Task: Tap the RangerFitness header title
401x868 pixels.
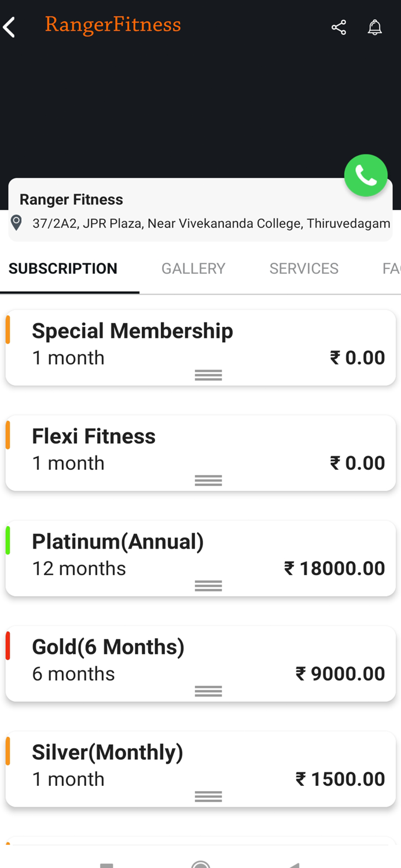Action: (x=113, y=25)
